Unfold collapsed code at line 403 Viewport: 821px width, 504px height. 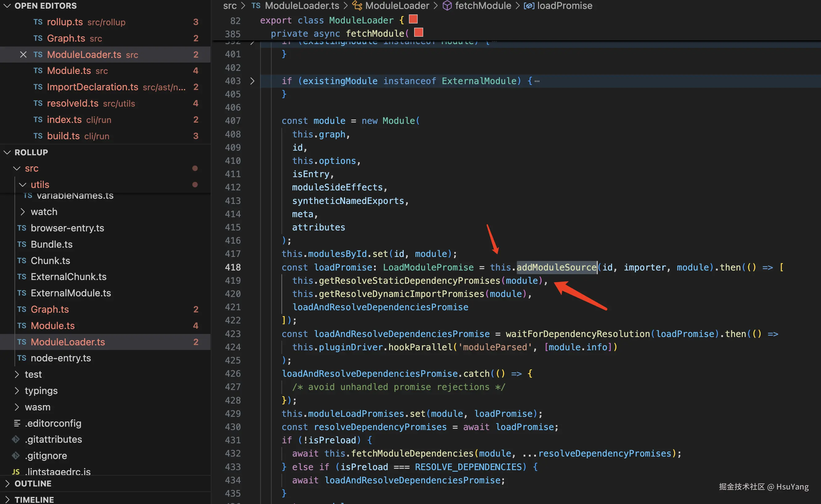[252, 81]
